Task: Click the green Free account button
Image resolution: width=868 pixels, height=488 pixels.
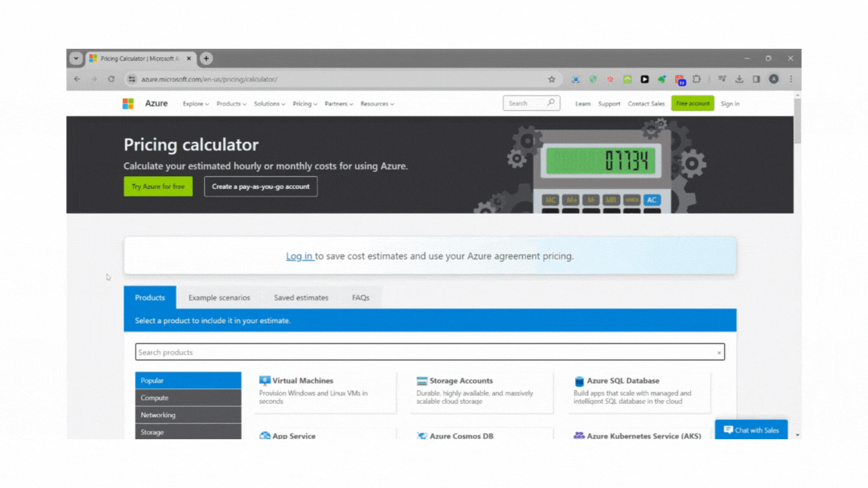Action: (x=692, y=103)
